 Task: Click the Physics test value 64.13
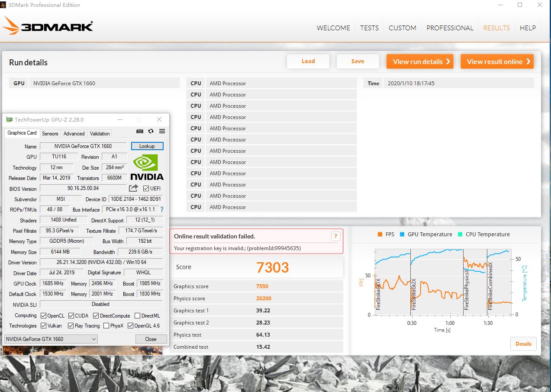[263, 335]
